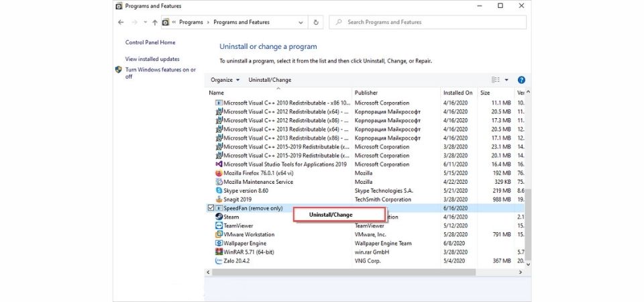Click the Skype version 8.60 icon
Screen dimensions: 644x302
point(219,191)
